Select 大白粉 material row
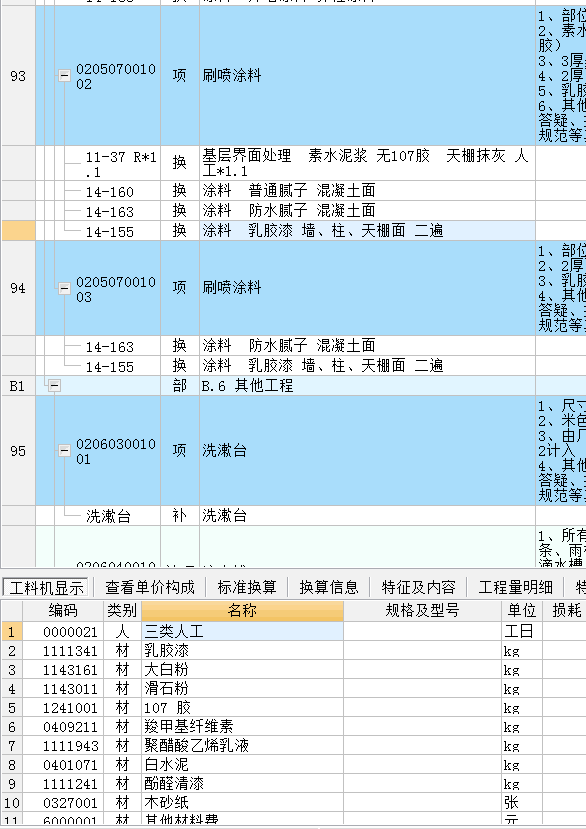Screen dimensions: 586x829 point(242,669)
